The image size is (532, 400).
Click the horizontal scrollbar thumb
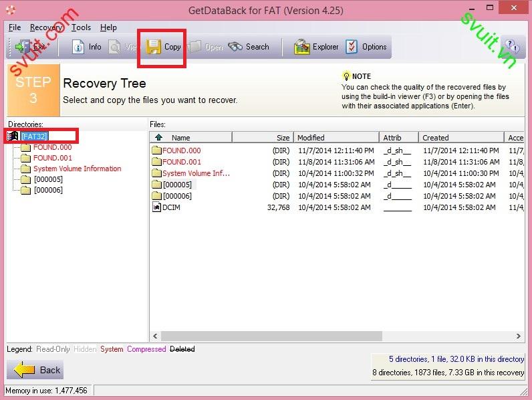pyautogui.click(x=271, y=336)
